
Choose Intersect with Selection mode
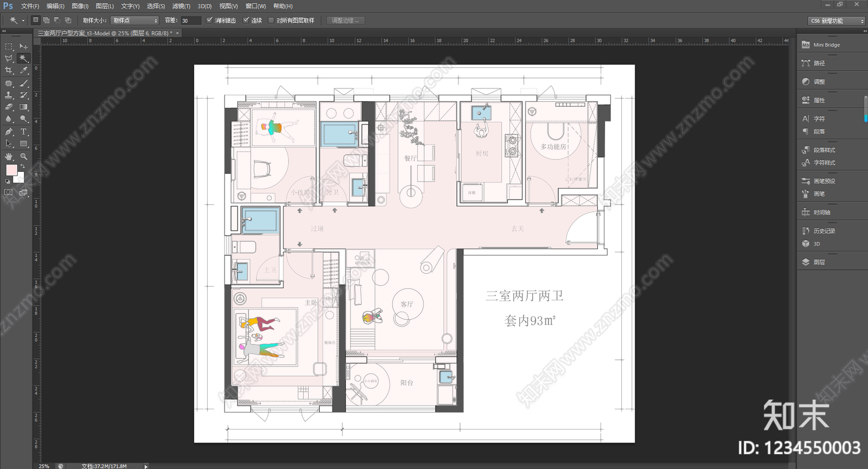68,20
